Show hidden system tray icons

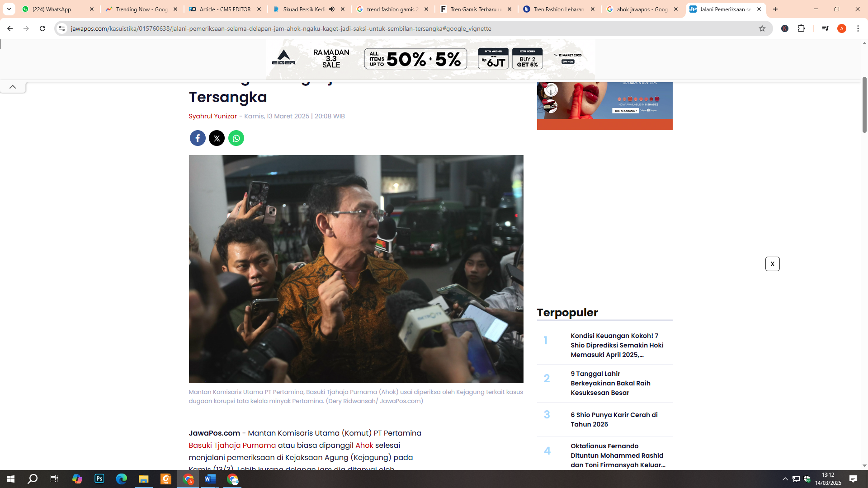(785, 479)
